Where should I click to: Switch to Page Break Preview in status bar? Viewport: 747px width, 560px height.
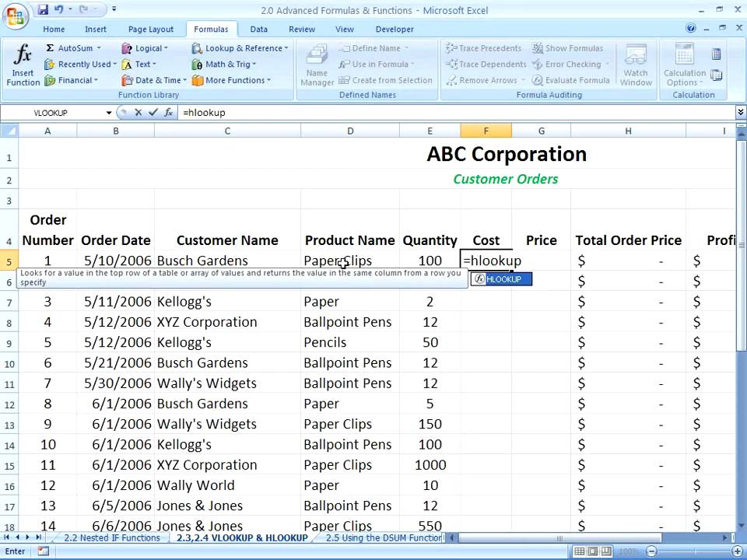pyautogui.click(x=605, y=551)
